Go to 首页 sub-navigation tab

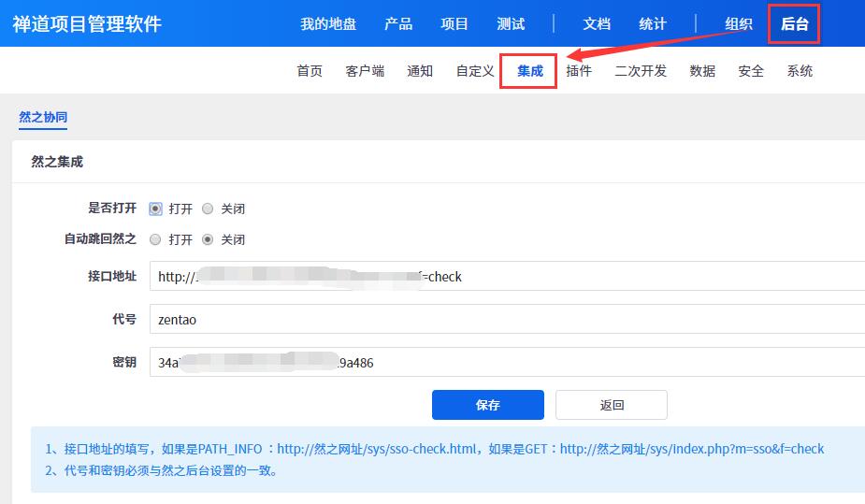(310, 70)
